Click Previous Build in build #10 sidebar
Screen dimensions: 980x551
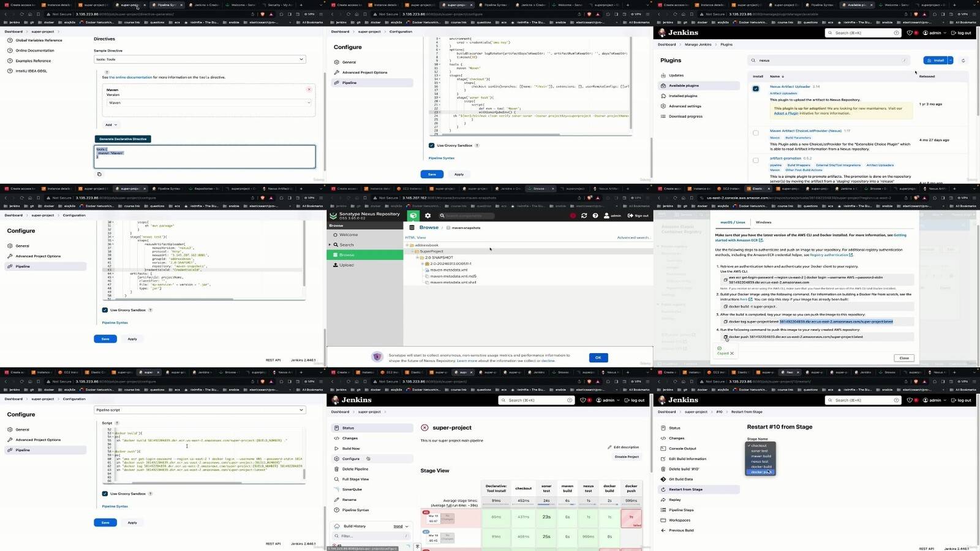pyautogui.click(x=681, y=530)
